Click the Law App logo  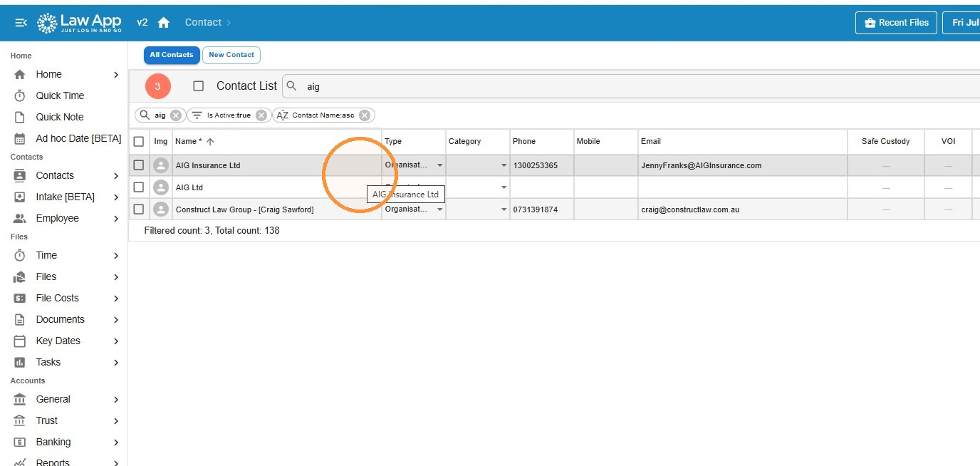pos(79,23)
